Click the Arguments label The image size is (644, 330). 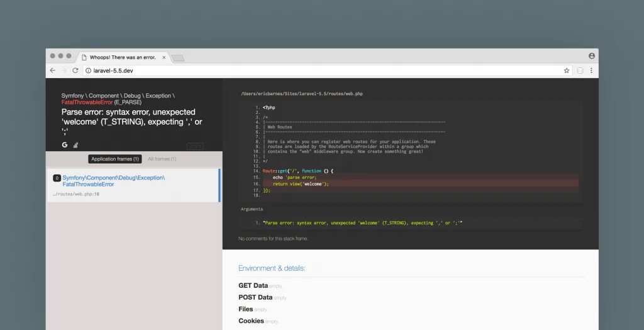[x=252, y=209]
